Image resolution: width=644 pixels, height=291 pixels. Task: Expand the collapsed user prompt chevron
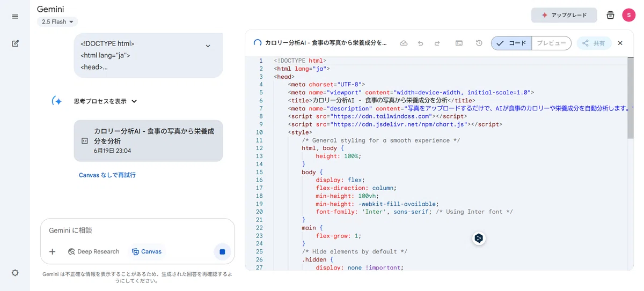pos(208,46)
